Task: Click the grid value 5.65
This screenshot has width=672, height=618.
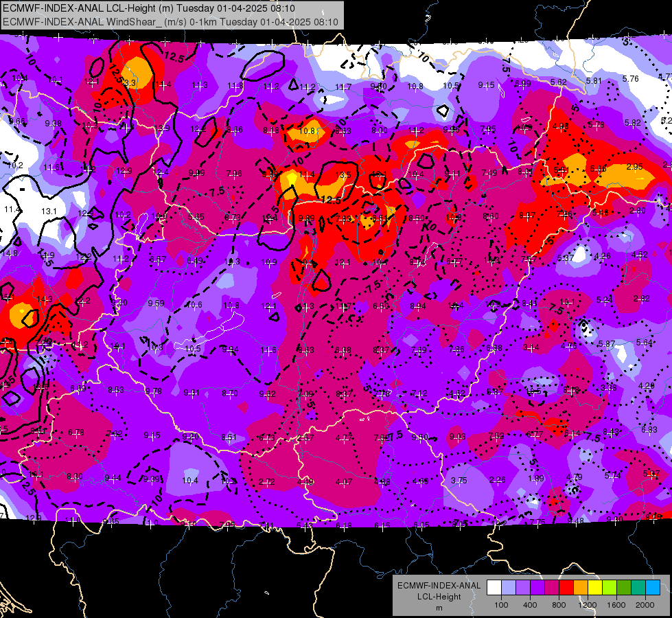Action: (x=196, y=216)
